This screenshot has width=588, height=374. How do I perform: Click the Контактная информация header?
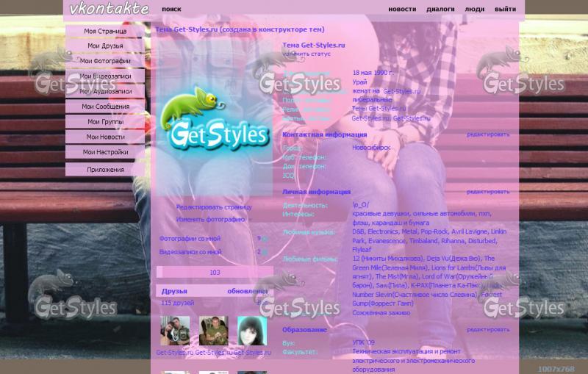point(325,134)
